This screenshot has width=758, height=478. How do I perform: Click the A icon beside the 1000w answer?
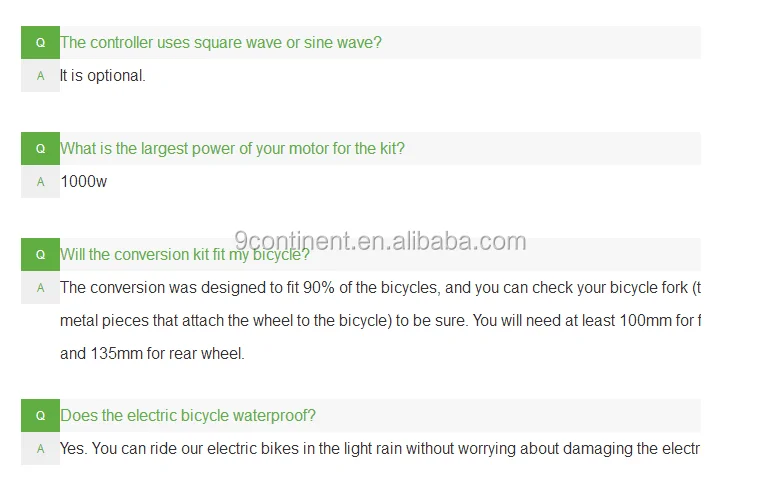40,182
